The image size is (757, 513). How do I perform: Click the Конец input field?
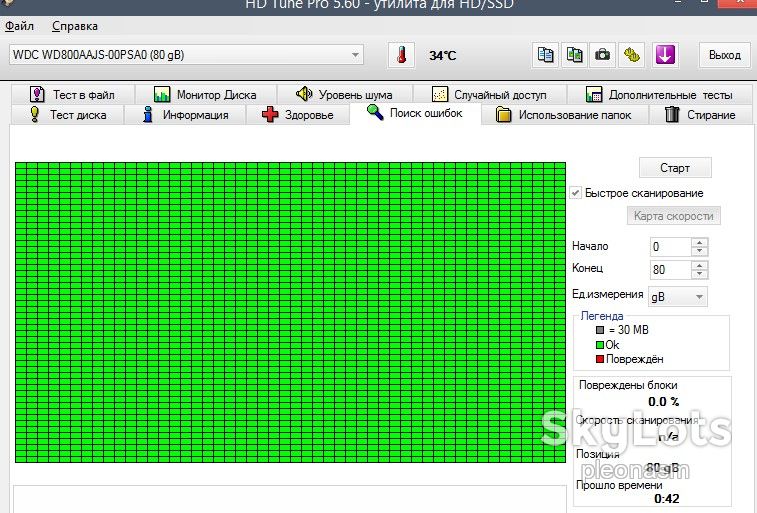click(670, 269)
